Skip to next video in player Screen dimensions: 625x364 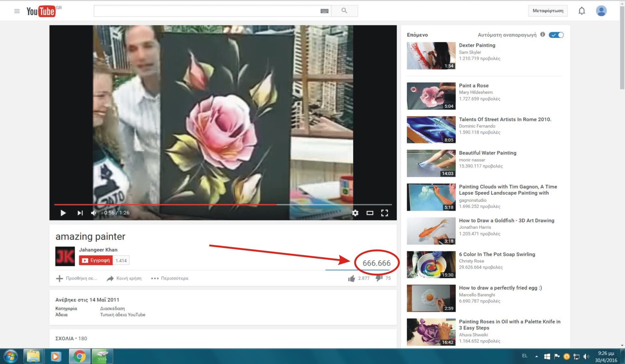(80, 213)
